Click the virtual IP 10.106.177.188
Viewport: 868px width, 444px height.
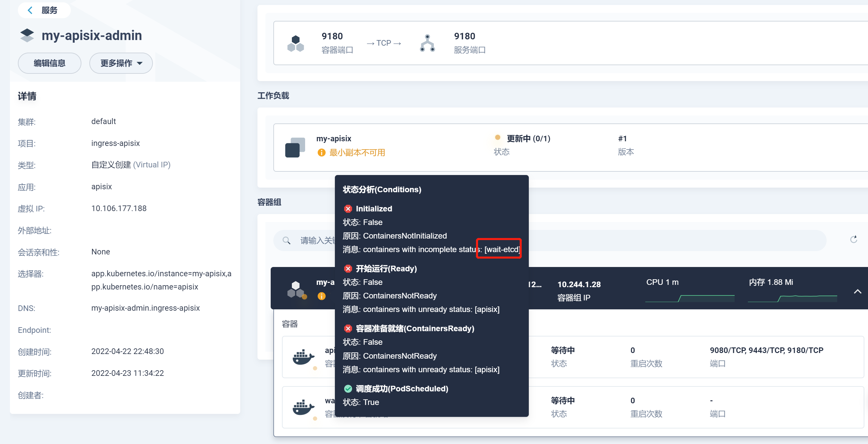pos(119,208)
